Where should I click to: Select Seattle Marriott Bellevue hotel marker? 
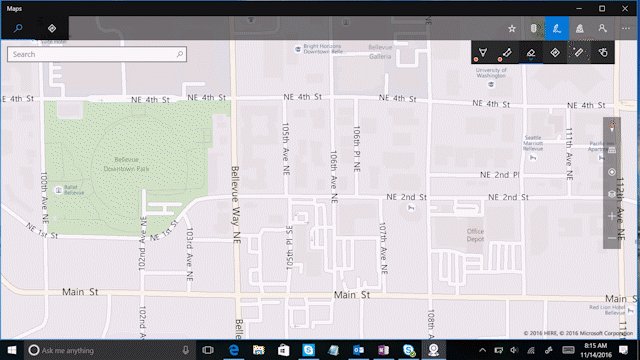click(x=533, y=158)
